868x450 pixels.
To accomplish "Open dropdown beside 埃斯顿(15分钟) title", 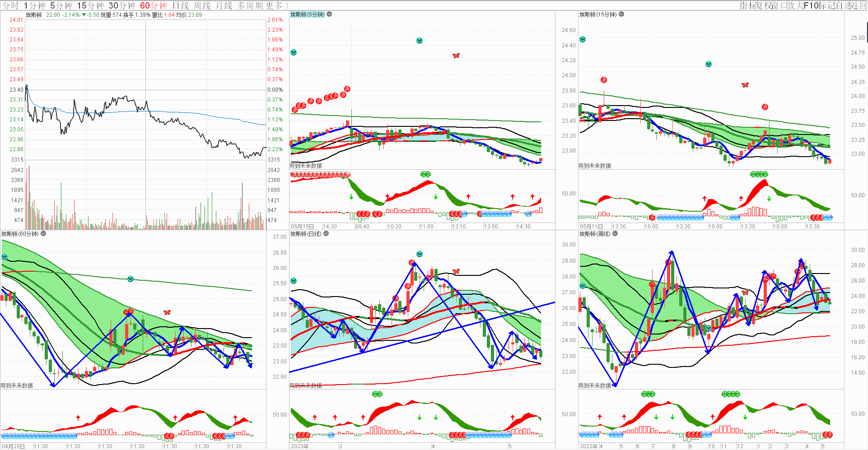I will [621, 14].
